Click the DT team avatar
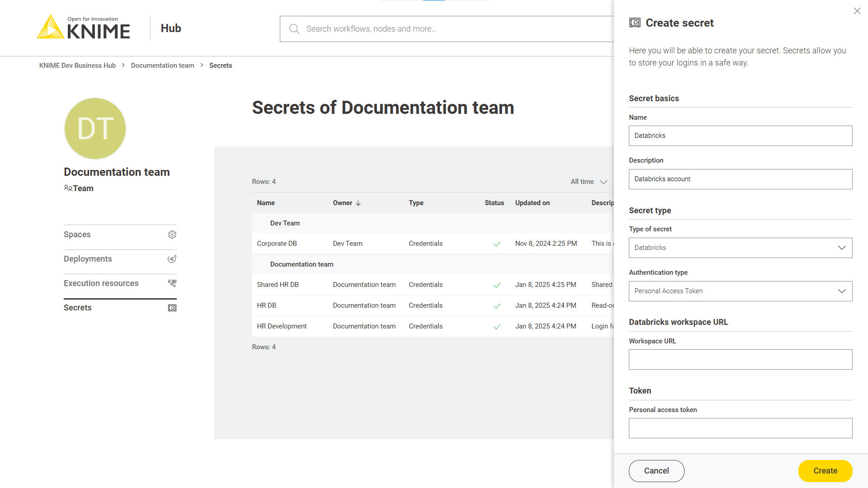The height and width of the screenshot is (488, 868). point(95,129)
